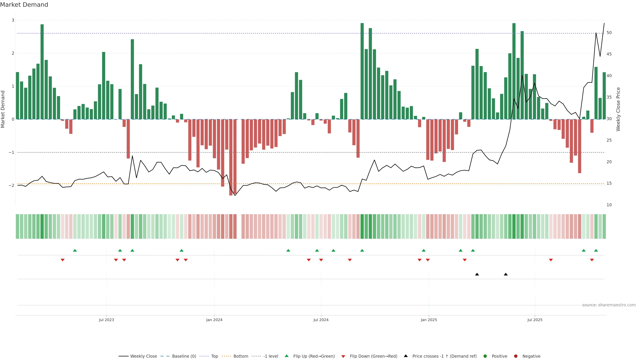Click the rightmost red flip-down marker
This screenshot has height=362, width=644.
[592, 260]
